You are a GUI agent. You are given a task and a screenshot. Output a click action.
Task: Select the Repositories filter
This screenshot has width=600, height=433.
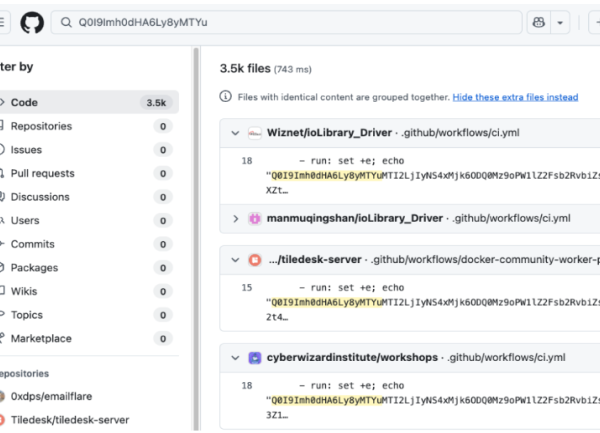pos(87,126)
